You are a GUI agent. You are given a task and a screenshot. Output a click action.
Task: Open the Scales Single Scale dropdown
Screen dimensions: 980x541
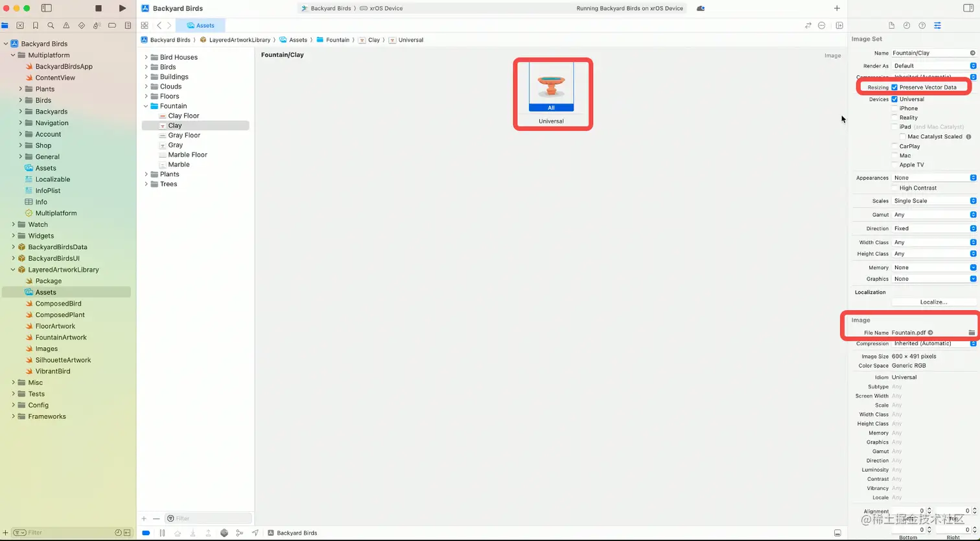934,200
